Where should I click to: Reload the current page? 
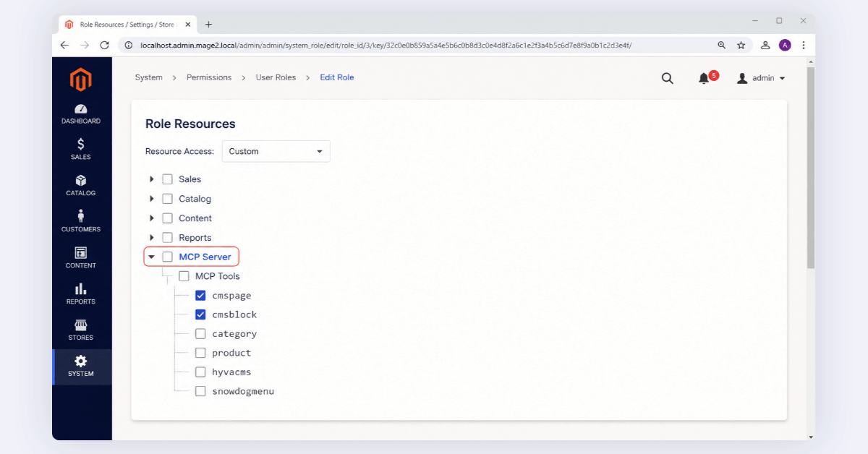click(x=104, y=45)
